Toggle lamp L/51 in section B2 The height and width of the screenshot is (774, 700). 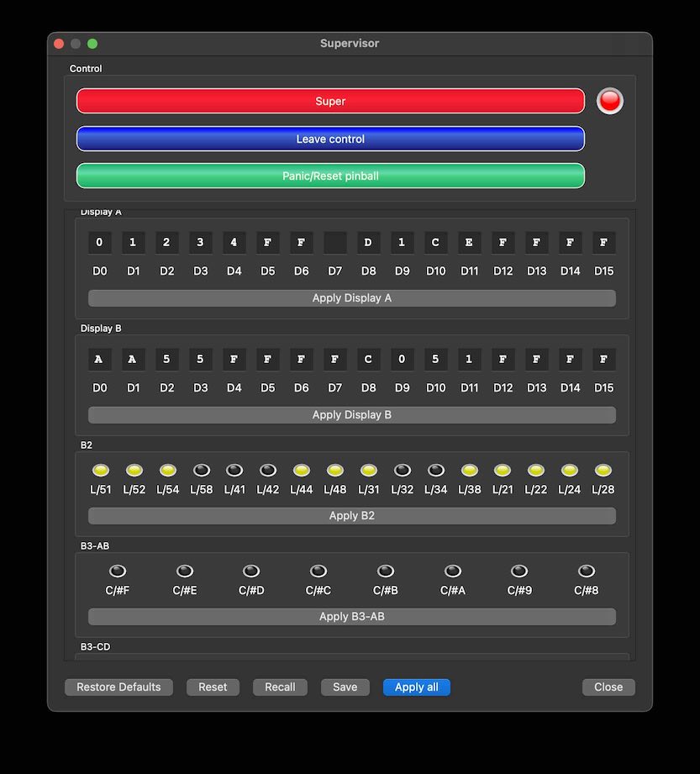(100, 471)
